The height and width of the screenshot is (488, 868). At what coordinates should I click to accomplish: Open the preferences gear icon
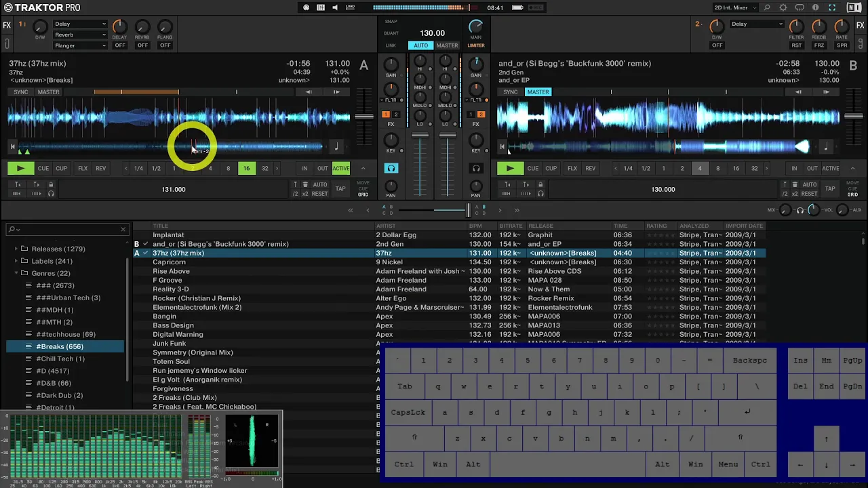(783, 7)
